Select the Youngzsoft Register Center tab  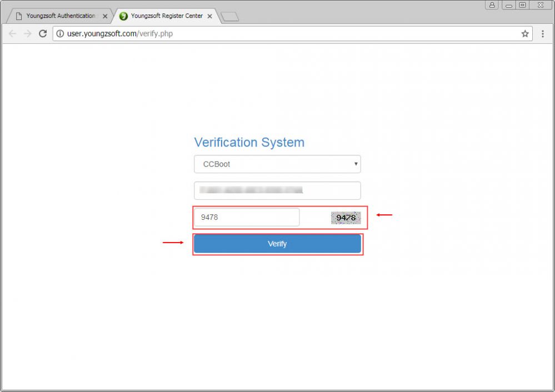coord(166,16)
